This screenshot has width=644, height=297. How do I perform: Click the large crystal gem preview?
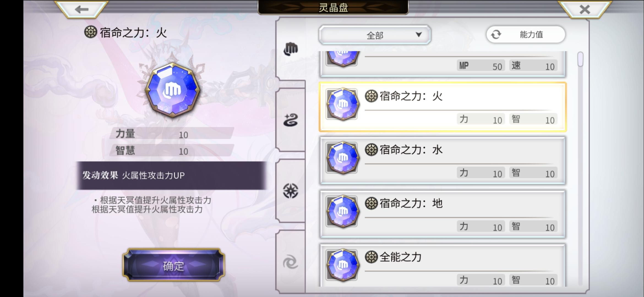coord(173,90)
